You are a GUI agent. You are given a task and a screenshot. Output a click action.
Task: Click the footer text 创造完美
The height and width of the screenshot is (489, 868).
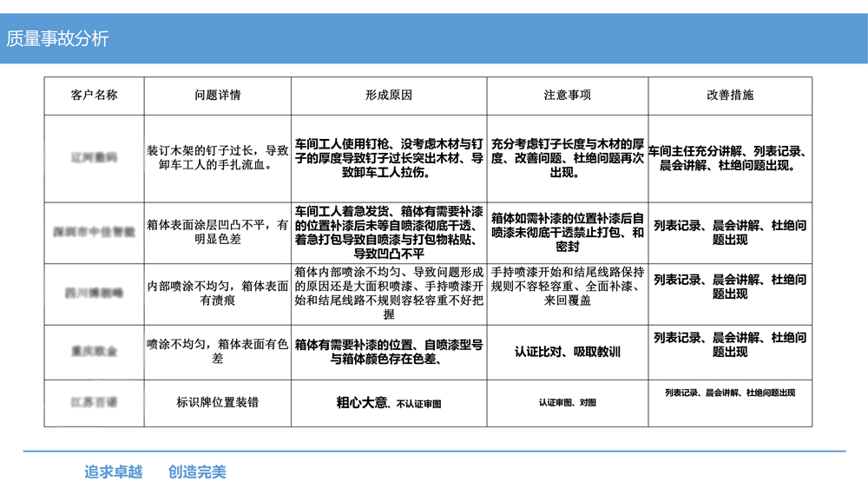point(197,472)
